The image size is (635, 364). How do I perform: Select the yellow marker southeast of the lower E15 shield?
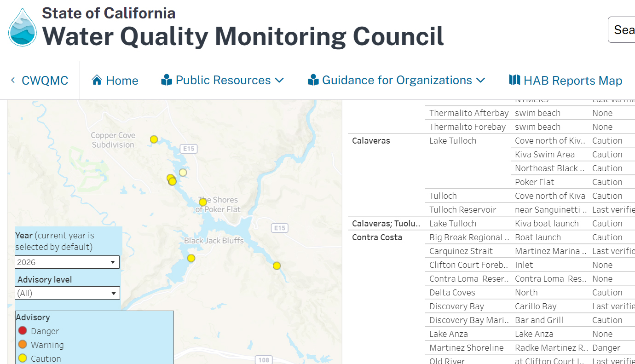(x=277, y=266)
